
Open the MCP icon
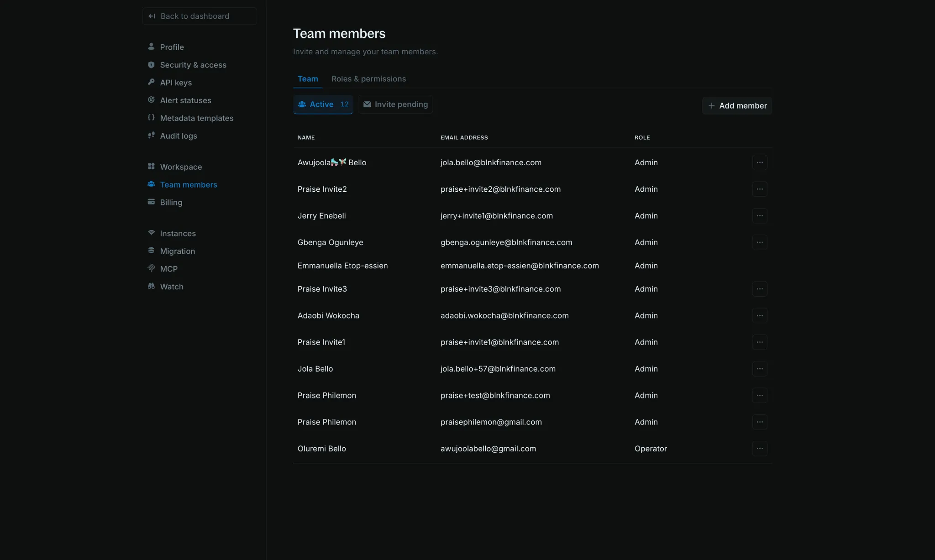coord(151,268)
